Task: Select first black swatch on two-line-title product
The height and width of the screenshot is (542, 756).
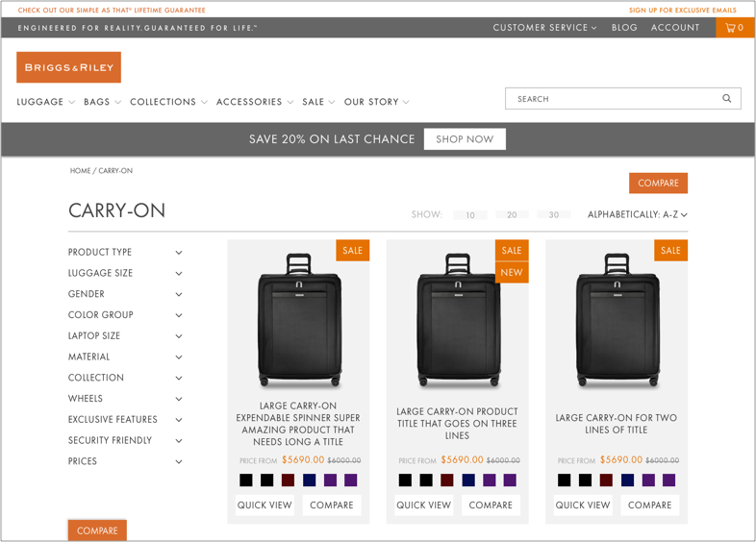Action: 564,480
